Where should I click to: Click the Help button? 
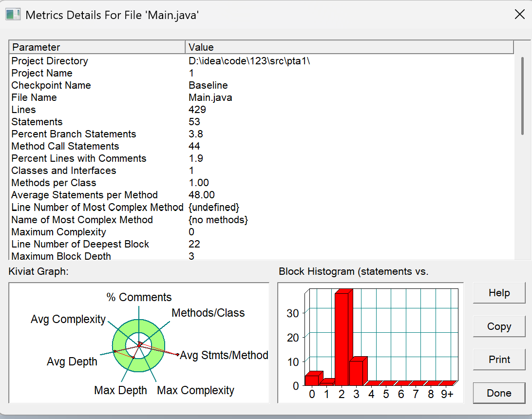pyautogui.click(x=499, y=293)
